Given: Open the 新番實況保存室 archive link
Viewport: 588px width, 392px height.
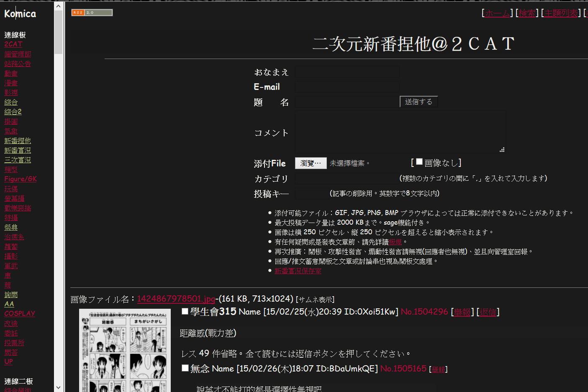Looking at the screenshot, I should (x=298, y=271).
